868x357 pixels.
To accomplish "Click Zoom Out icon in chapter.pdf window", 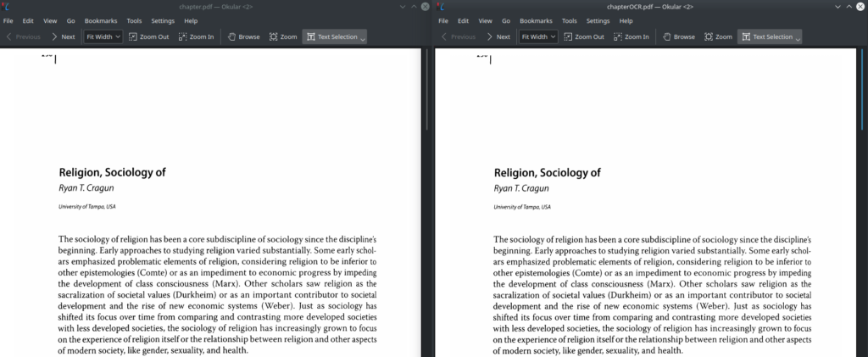I will tap(133, 37).
